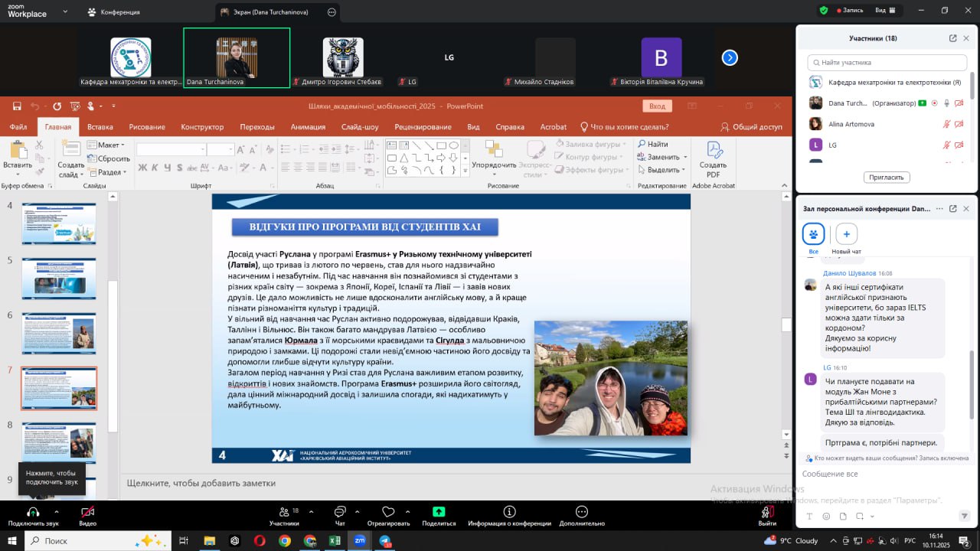Click the Find participant search field
This screenshot has width=980, height=551.
coord(888,63)
